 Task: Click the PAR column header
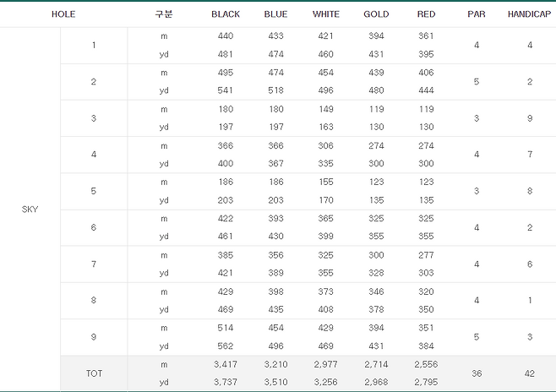[477, 14]
